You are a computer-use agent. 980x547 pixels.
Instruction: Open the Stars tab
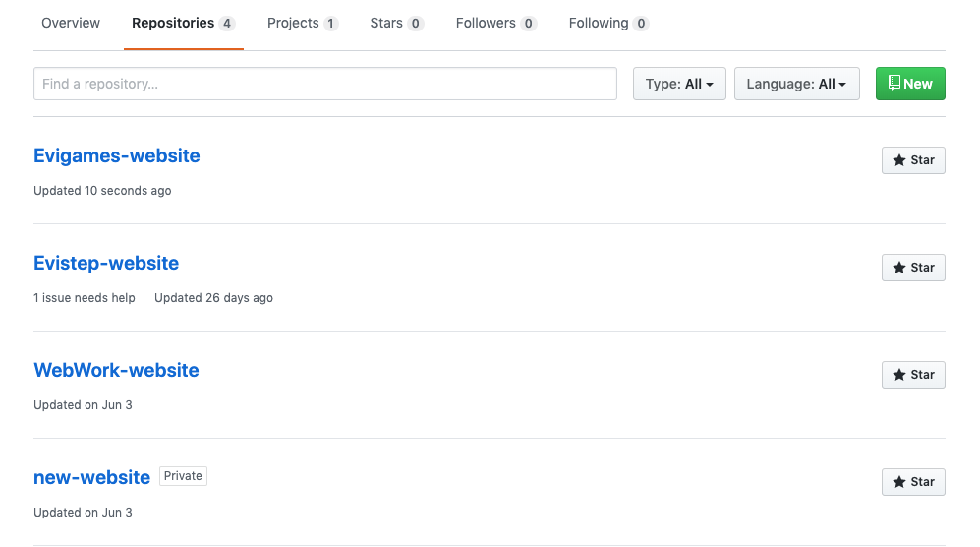point(397,24)
